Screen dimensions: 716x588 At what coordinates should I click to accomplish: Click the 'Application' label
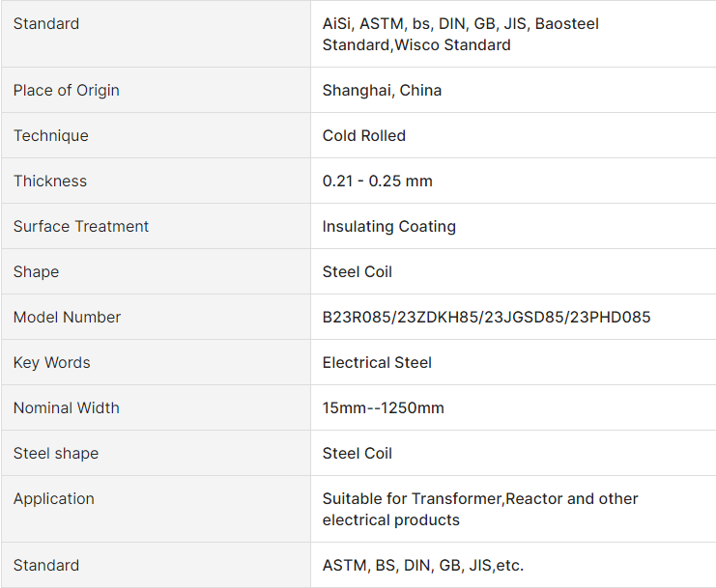click(54, 498)
